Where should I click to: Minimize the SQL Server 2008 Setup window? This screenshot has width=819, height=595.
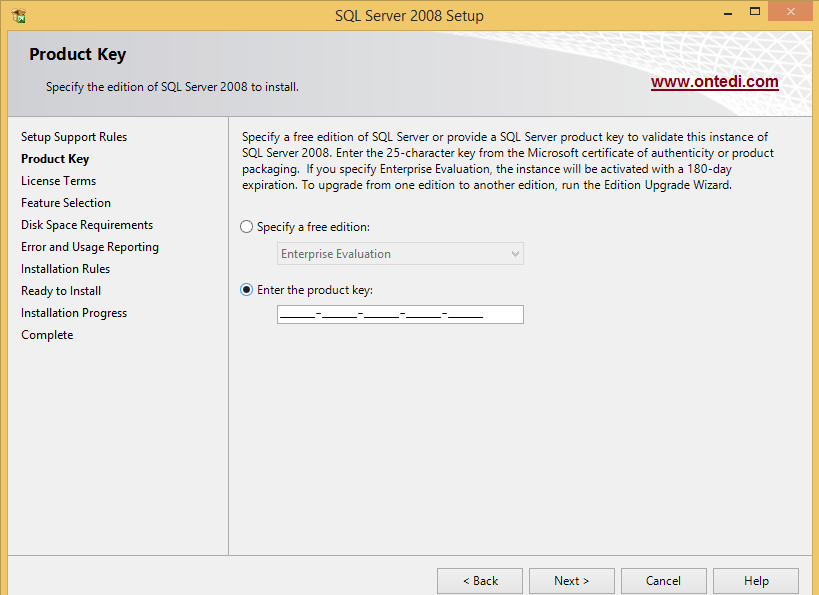(x=728, y=13)
